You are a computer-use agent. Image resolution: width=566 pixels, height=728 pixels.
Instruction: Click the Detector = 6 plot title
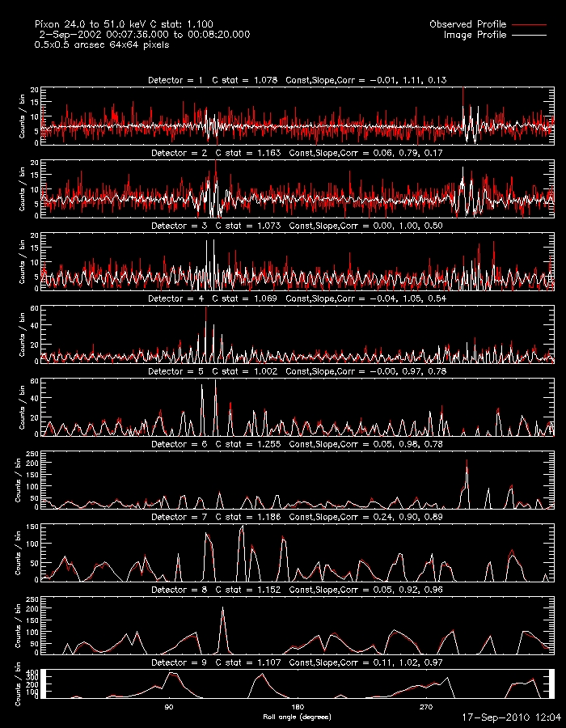coord(297,444)
